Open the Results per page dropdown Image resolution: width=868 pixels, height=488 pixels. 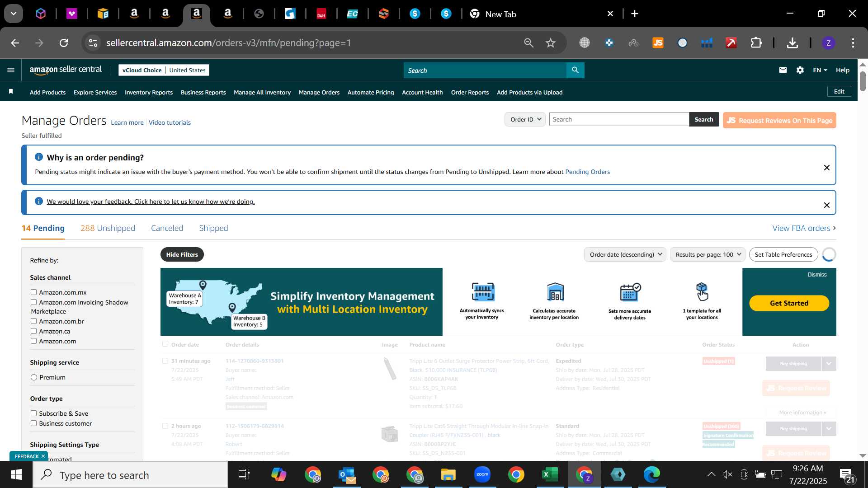[708, 254]
